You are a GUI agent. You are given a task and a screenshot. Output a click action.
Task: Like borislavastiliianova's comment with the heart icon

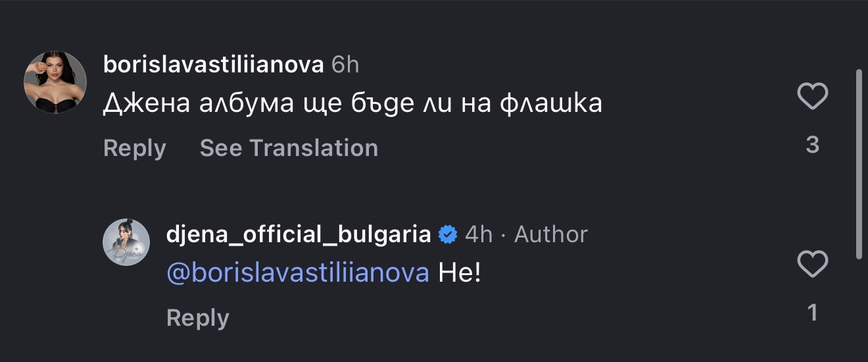812,97
